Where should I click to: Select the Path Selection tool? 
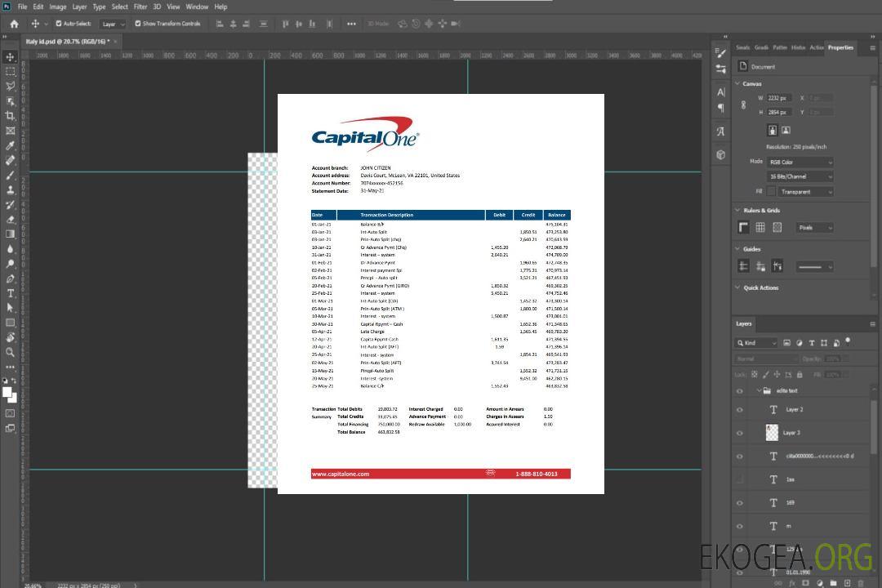[x=10, y=308]
